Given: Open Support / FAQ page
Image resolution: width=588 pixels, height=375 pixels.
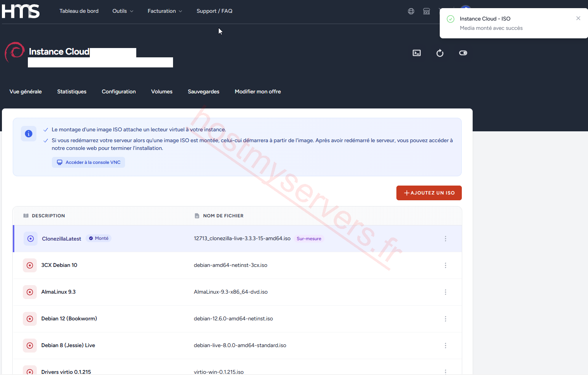Looking at the screenshot, I should tap(214, 11).
